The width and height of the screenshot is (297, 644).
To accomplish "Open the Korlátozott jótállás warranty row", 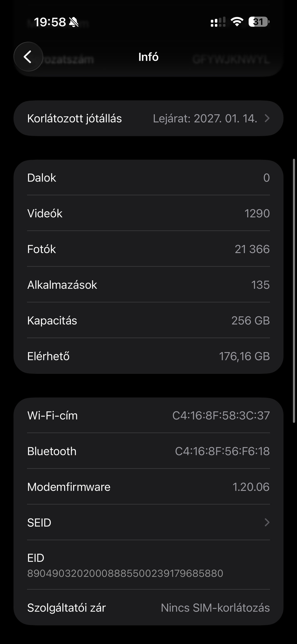I will [x=148, y=119].
